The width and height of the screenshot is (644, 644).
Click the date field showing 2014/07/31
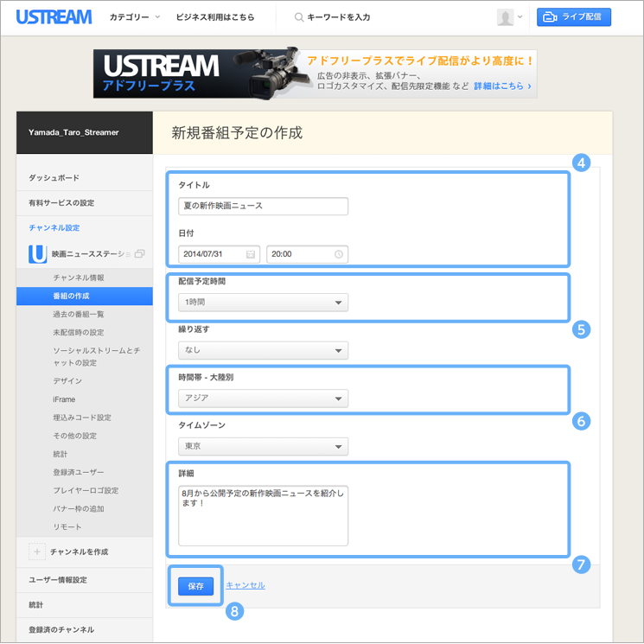(219, 254)
